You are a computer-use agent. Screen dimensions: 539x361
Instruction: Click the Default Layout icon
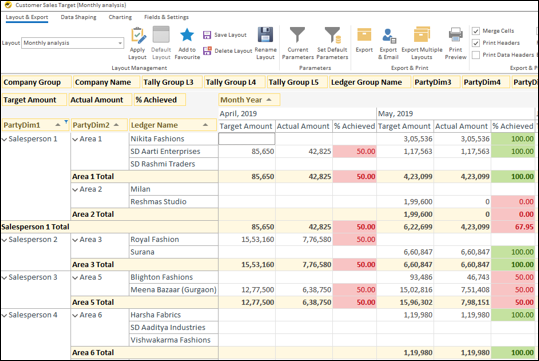(161, 35)
